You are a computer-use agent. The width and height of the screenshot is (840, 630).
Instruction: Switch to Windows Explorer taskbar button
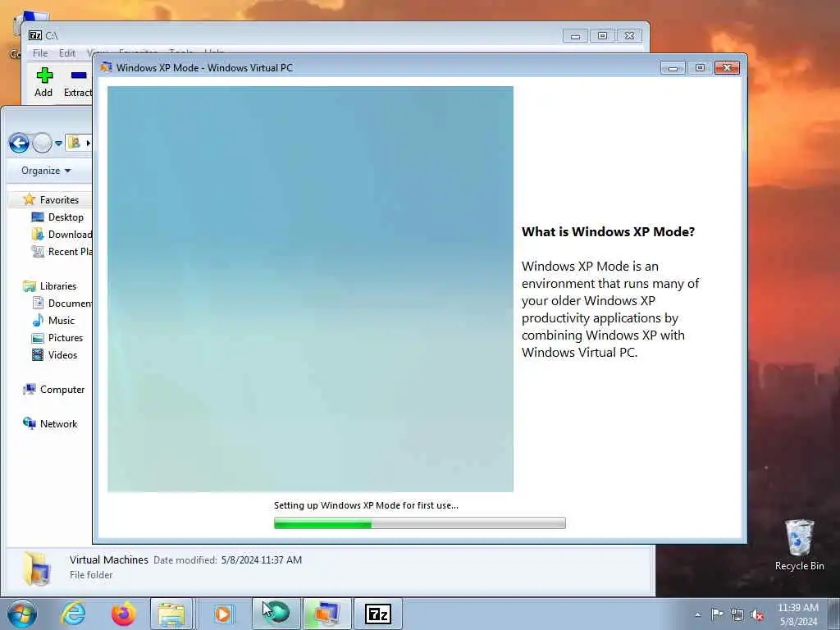click(171, 614)
